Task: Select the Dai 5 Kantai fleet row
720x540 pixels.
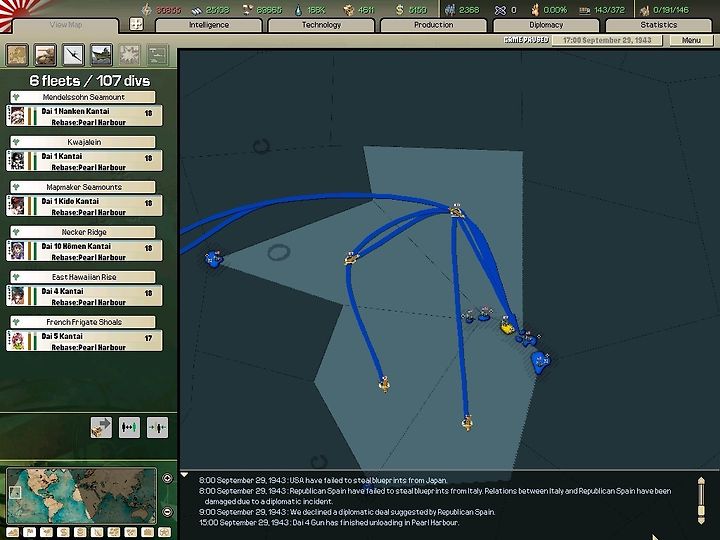Action: click(84, 341)
